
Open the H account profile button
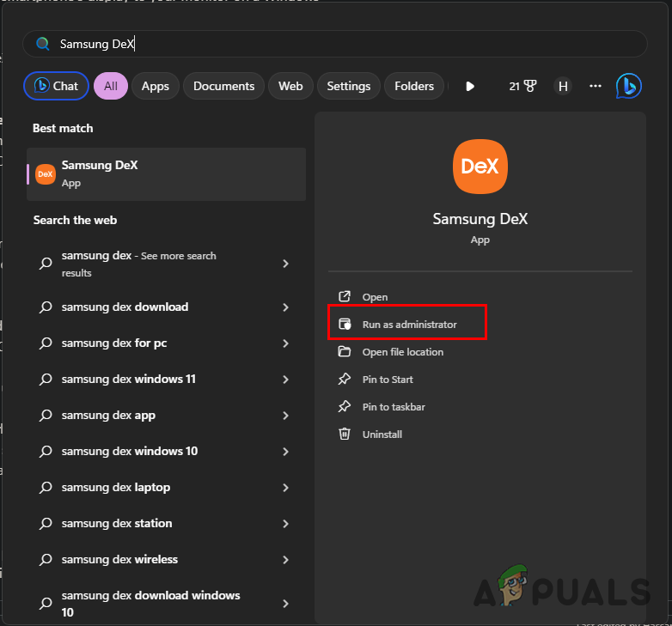click(x=563, y=87)
